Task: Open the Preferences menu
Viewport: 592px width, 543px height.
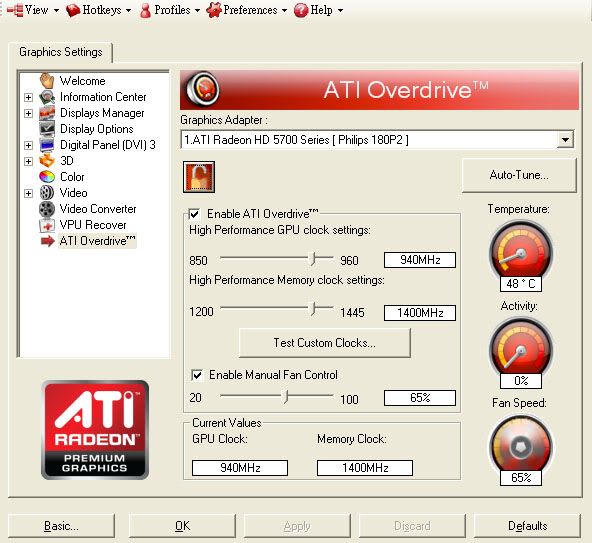Action: click(247, 10)
